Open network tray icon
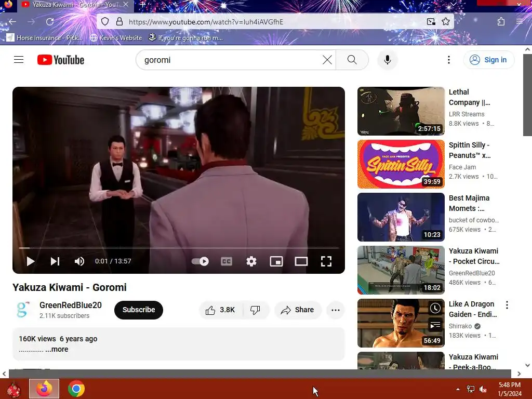Screen dimensions: 532x399 tap(471, 389)
